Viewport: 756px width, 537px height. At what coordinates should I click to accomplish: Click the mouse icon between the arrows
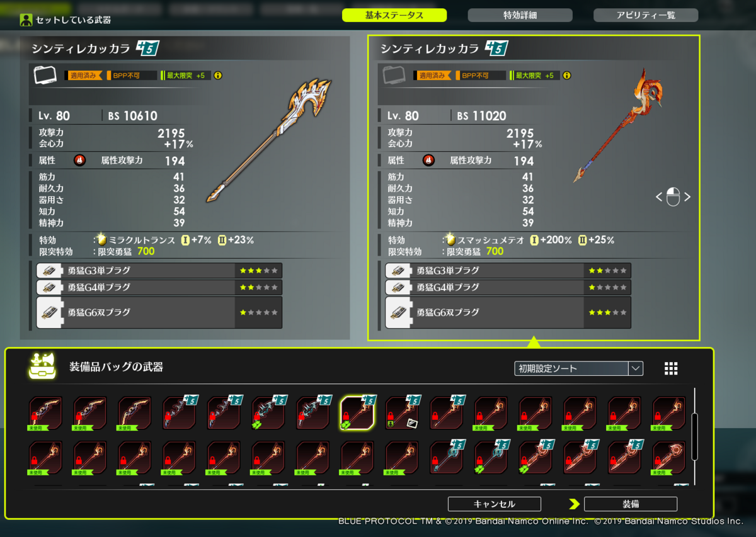pos(673,197)
